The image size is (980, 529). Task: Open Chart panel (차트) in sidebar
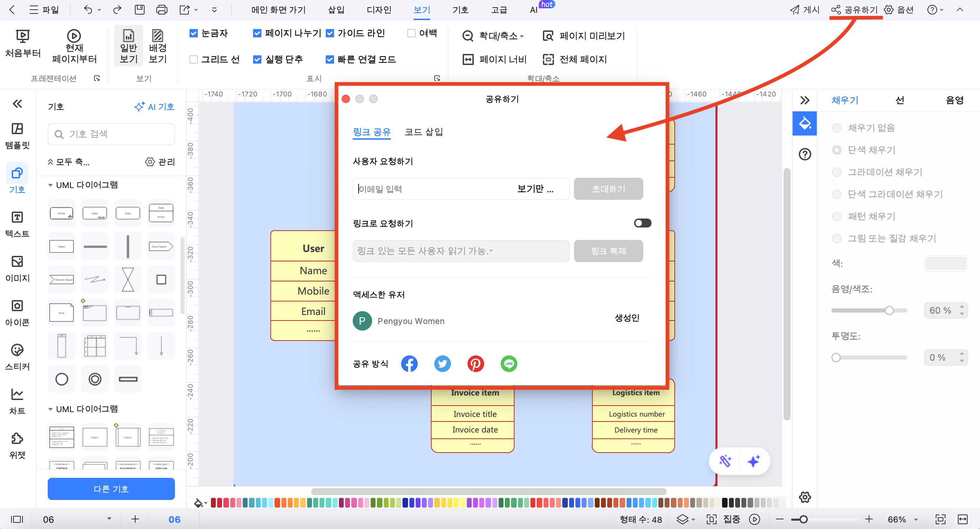[17, 402]
